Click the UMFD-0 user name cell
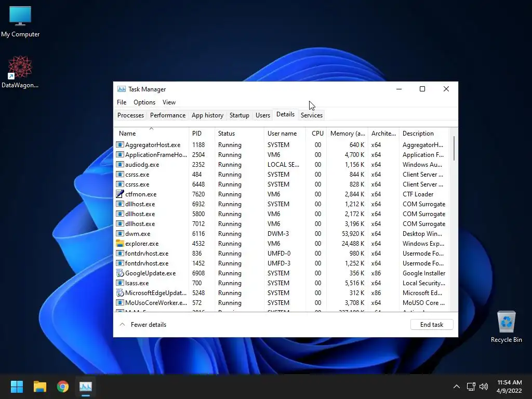Viewport: 532px width, 399px height. click(279, 253)
